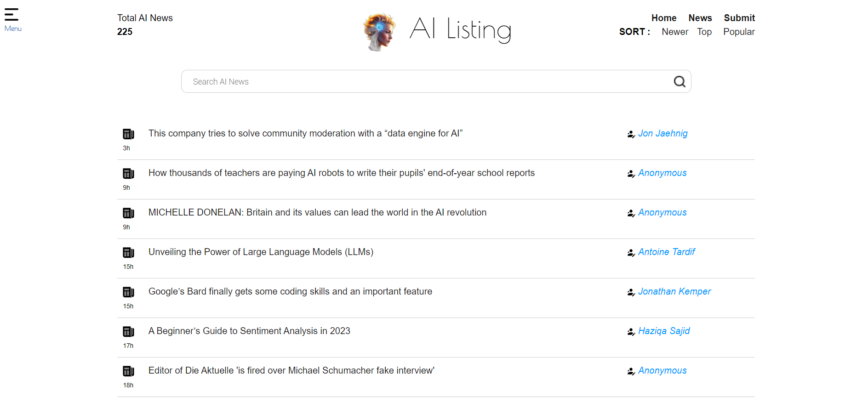Viewport: 868px width, 403px height.
Task: Sort news by Newer
Action: 674,32
